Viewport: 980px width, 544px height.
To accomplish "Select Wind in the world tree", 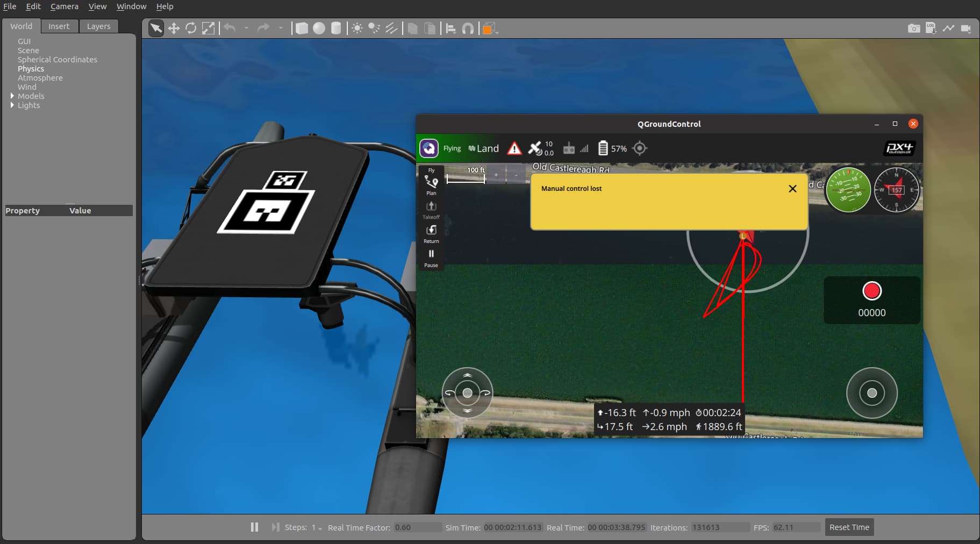I will click(x=27, y=87).
